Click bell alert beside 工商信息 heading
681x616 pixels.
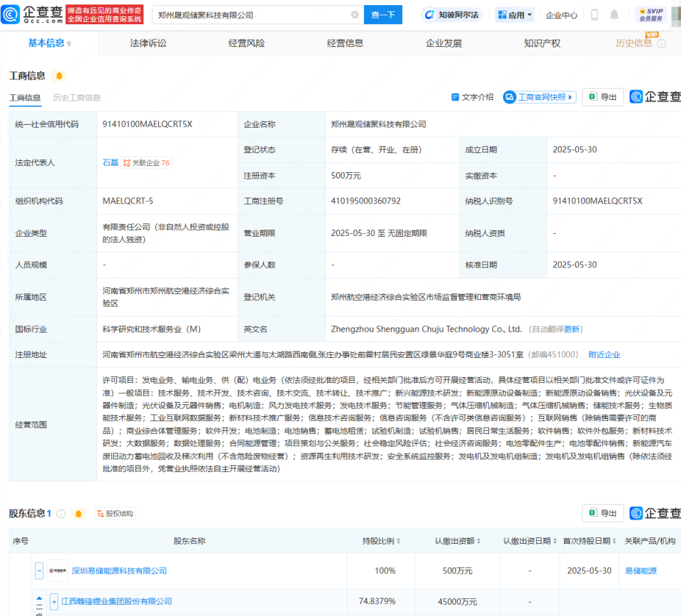pos(59,76)
